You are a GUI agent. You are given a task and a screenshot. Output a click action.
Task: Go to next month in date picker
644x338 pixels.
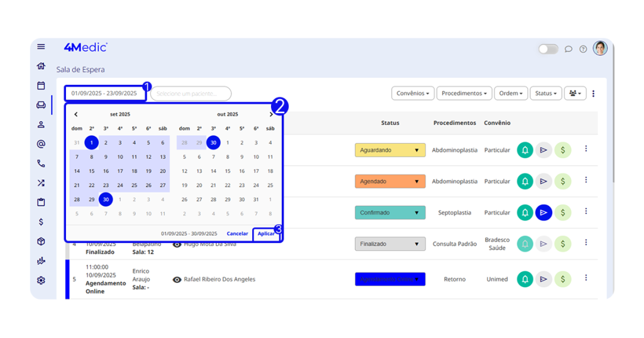coord(271,114)
